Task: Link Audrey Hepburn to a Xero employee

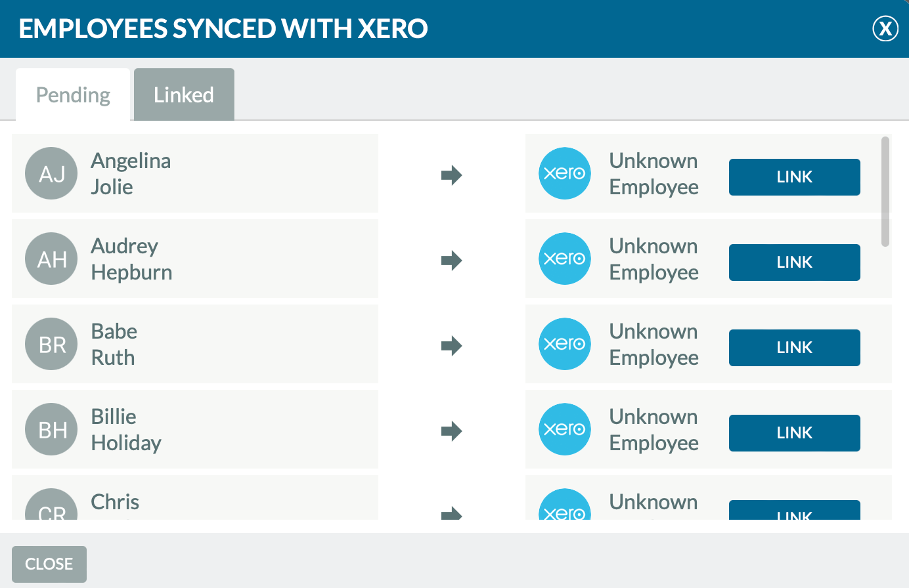Action: (x=795, y=262)
